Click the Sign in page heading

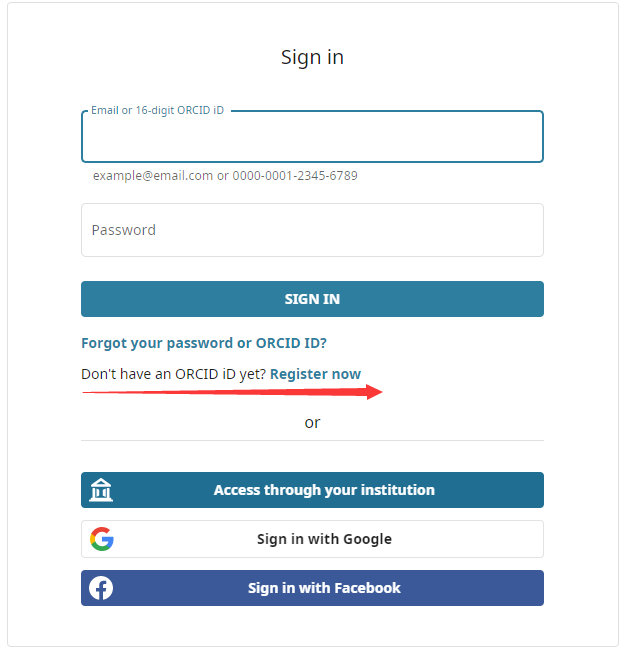tap(312, 57)
